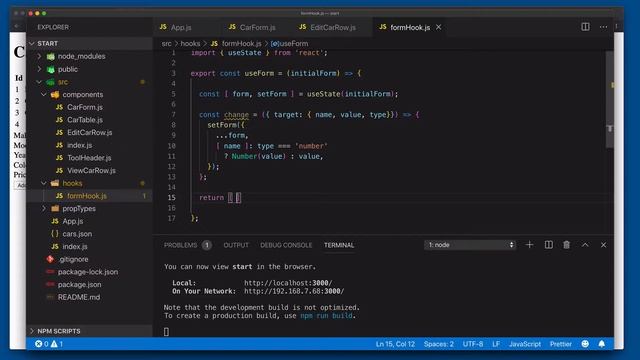Open editor More Actions menu

[x=603, y=27]
